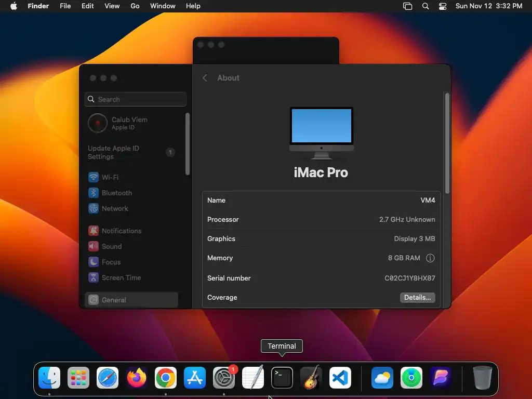
Task: Open the File menu
Action: pyautogui.click(x=65, y=6)
